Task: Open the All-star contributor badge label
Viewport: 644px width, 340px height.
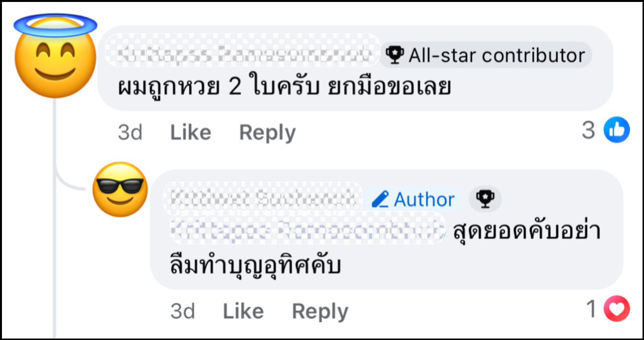Action: (496, 56)
